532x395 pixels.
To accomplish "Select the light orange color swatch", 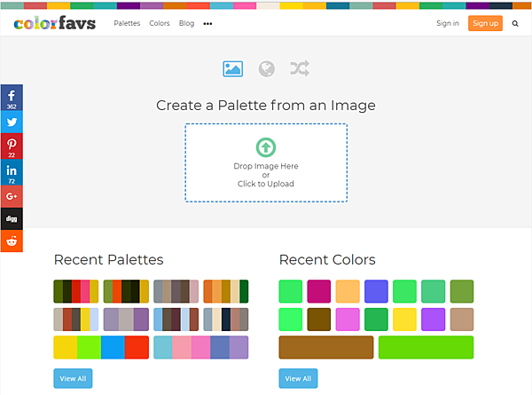I will (x=348, y=291).
